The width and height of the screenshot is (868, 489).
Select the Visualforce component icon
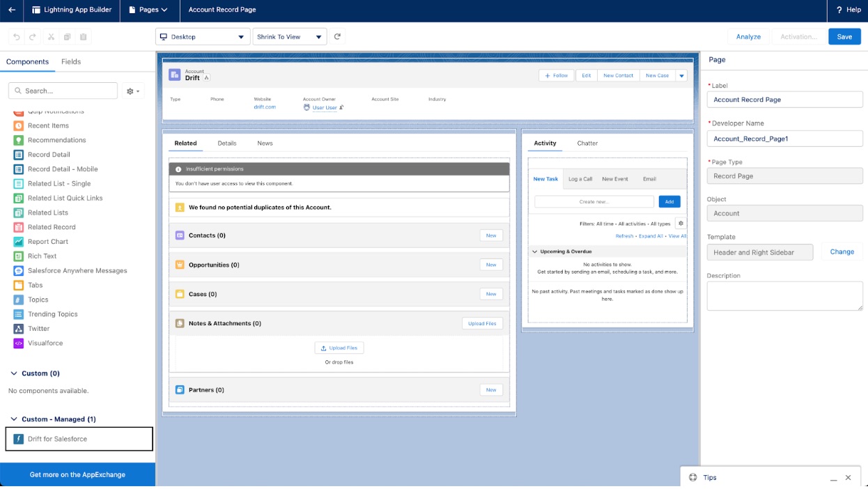(19, 343)
